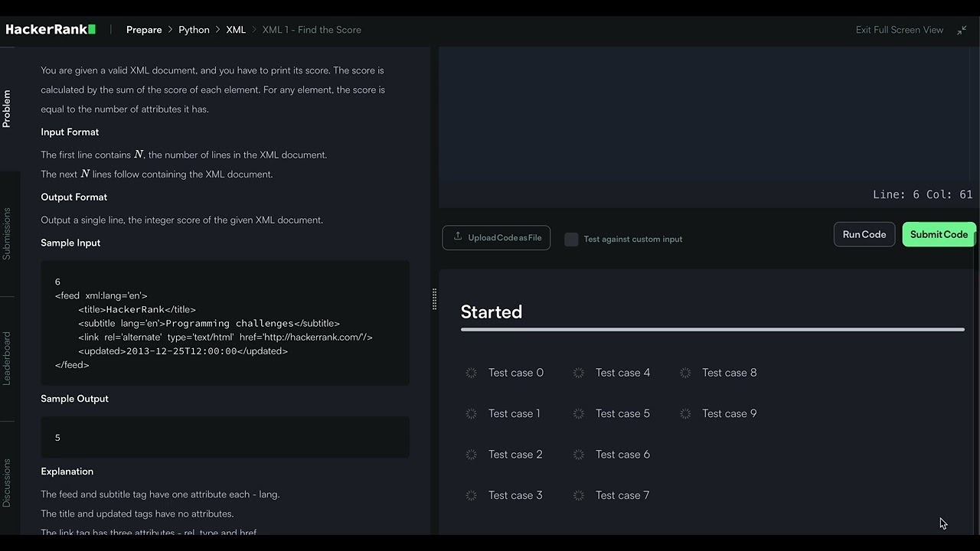Viewport: 980px width, 551px height.
Task: Click the Test case 9 loading spinner
Action: [x=685, y=413]
